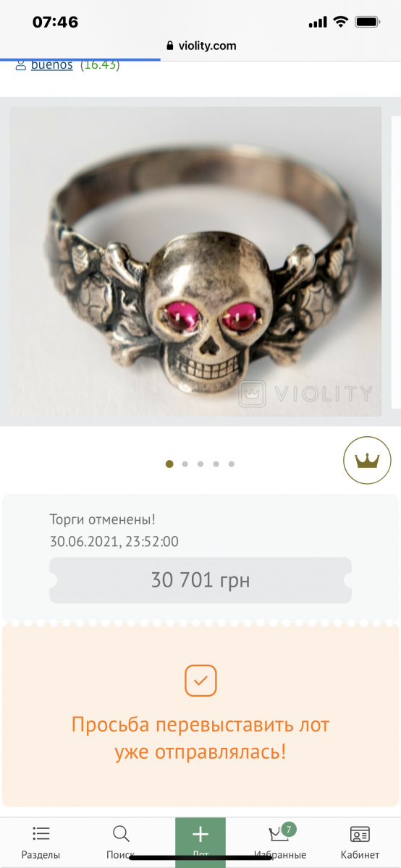Tap the lock icon beside violity.com

170,46
